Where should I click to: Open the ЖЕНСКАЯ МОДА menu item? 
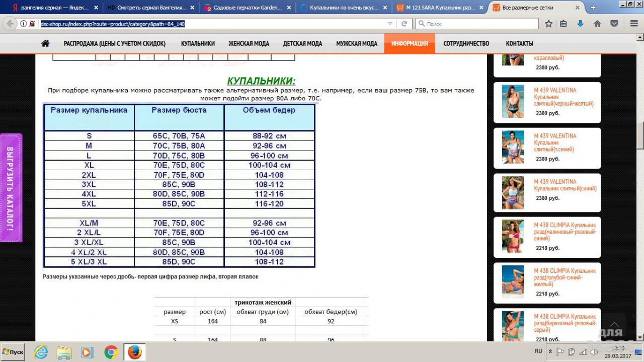(x=249, y=44)
